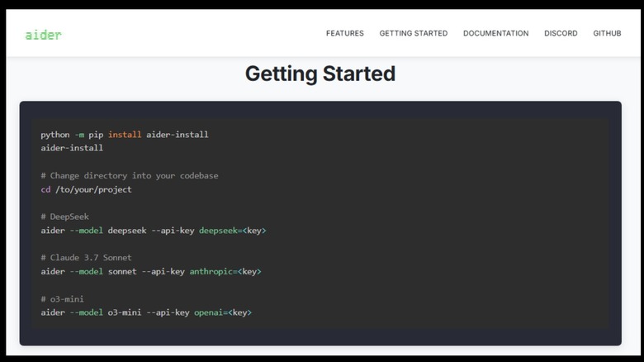Image resolution: width=644 pixels, height=362 pixels.
Task: Click the Getting Started page heading
Action: (320, 74)
